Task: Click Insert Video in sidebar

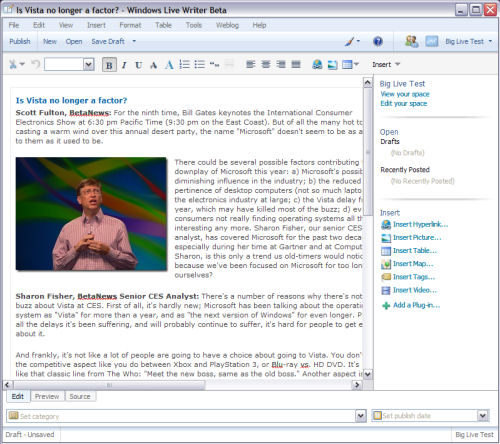Action: [x=409, y=290]
